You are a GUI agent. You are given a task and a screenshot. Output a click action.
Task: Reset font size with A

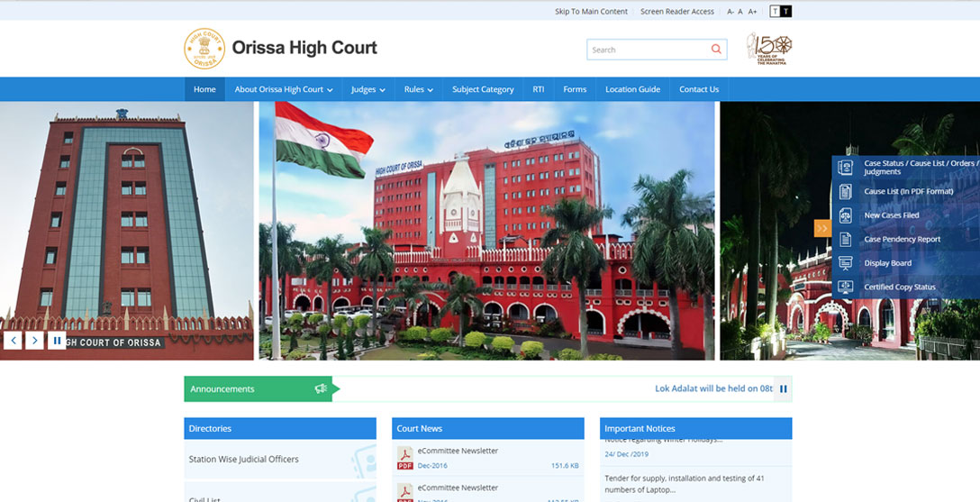pyautogui.click(x=740, y=11)
